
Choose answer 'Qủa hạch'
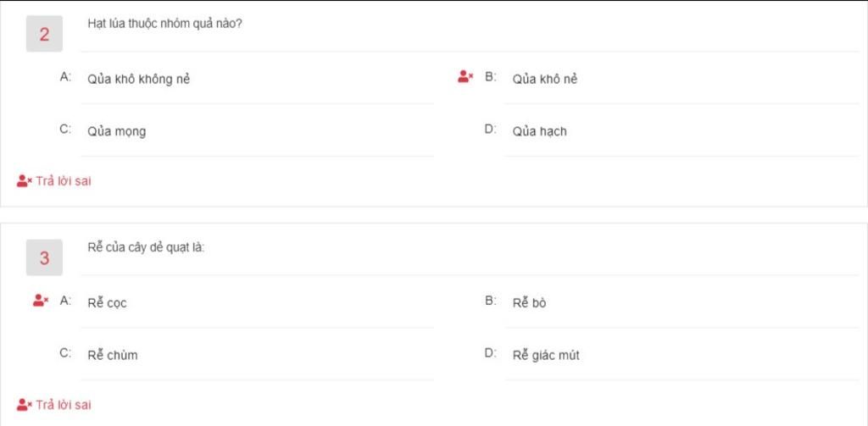pos(540,131)
